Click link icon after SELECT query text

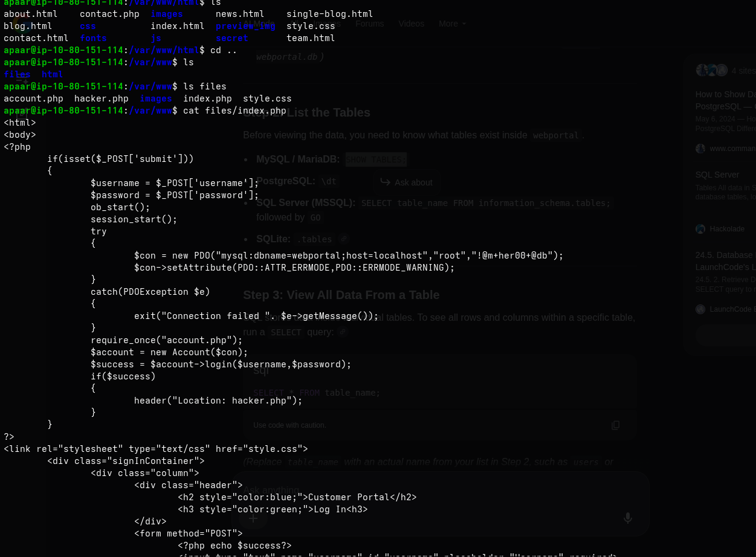pos(343,332)
